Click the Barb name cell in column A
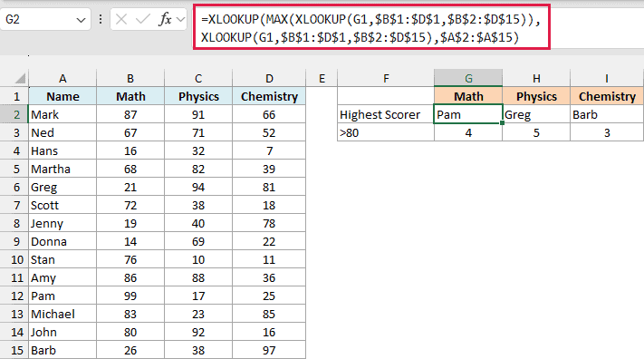644x359 pixels. point(62,350)
